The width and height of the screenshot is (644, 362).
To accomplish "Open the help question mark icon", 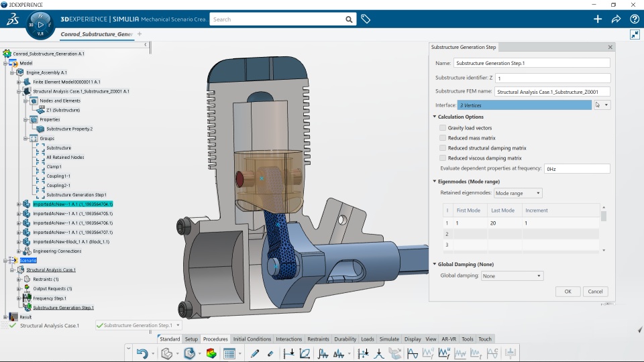I will [634, 19].
